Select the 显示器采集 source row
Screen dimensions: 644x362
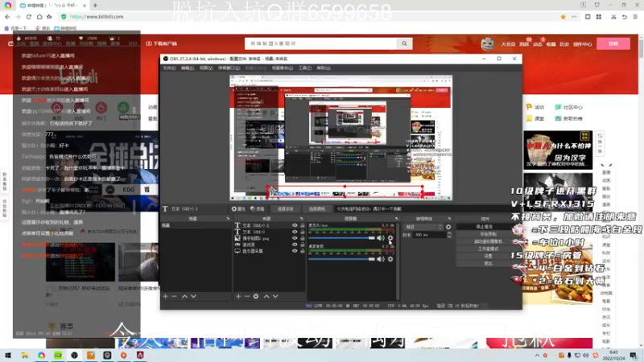(270, 251)
